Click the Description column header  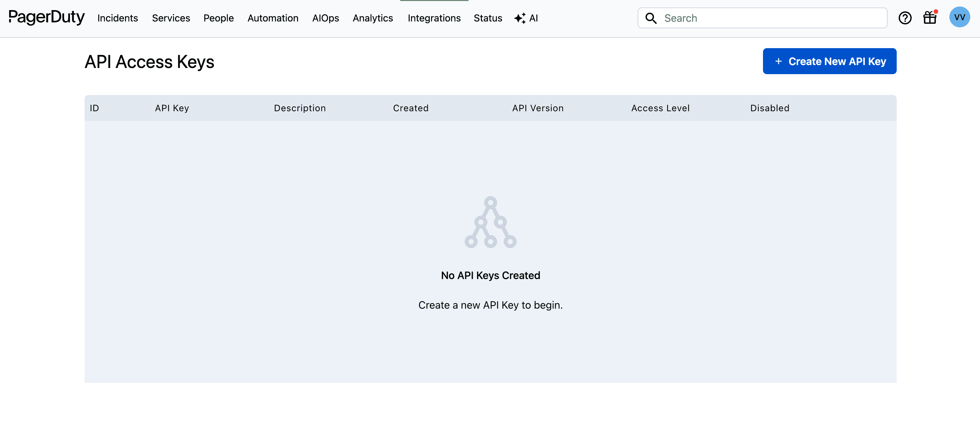tap(300, 108)
